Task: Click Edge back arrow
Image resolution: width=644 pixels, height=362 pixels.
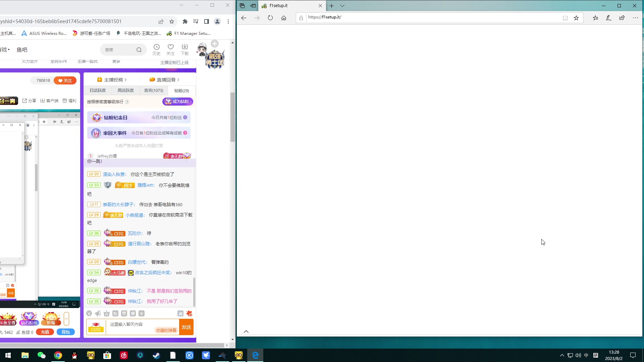Action: coord(244,18)
